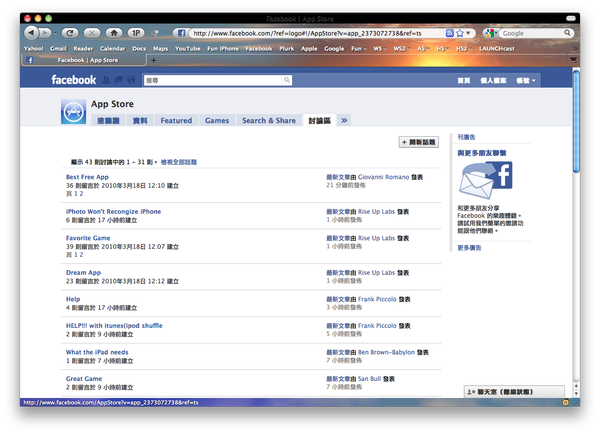Click the browser URL address field
This screenshot has width=600, height=434.
coord(316,33)
